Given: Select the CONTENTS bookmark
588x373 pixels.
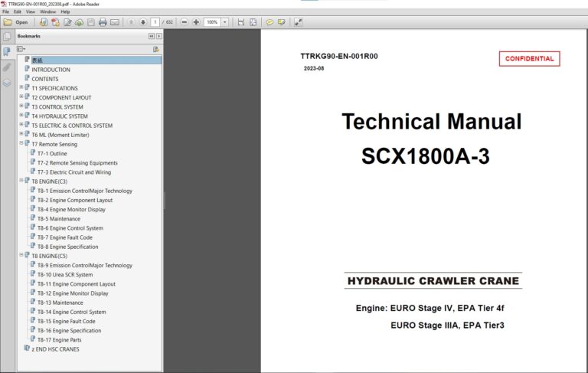Looking at the screenshot, I should (45, 79).
